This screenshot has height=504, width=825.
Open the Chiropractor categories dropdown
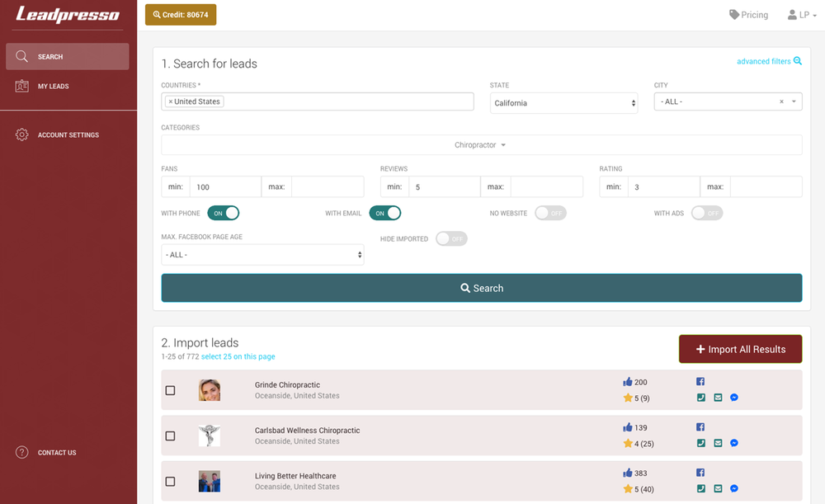tap(482, 144)
